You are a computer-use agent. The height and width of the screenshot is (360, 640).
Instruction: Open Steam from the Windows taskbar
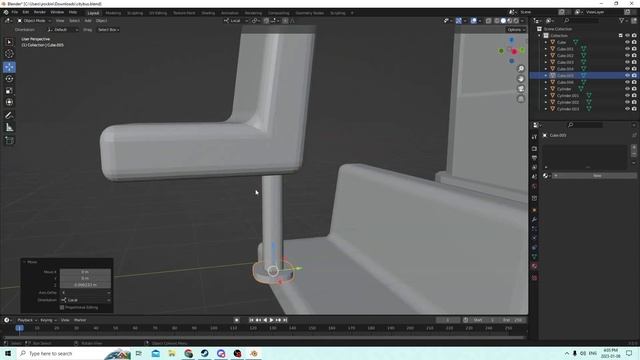coord(204,353)
